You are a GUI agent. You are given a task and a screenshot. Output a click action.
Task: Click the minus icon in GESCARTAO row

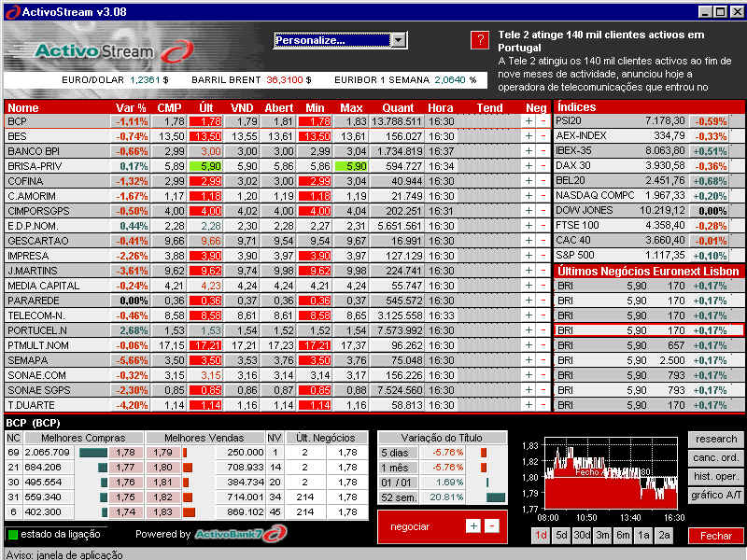click(543, 241)
